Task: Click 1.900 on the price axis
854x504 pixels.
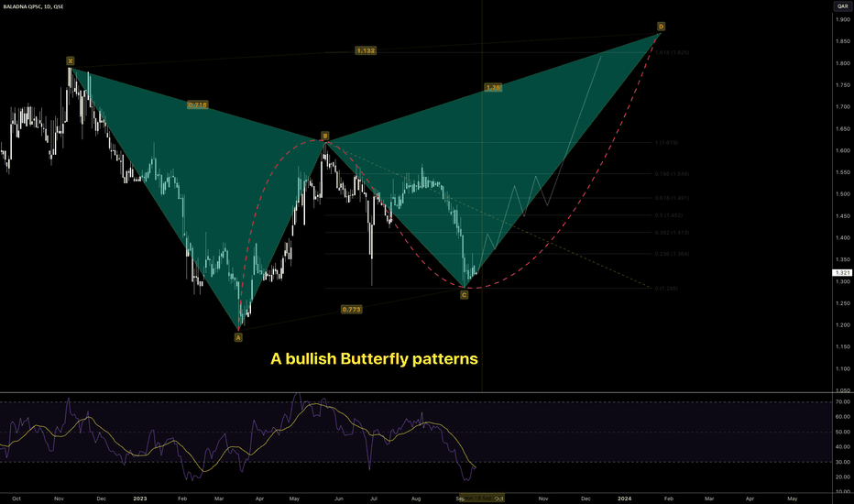Action: click(843, 19)
